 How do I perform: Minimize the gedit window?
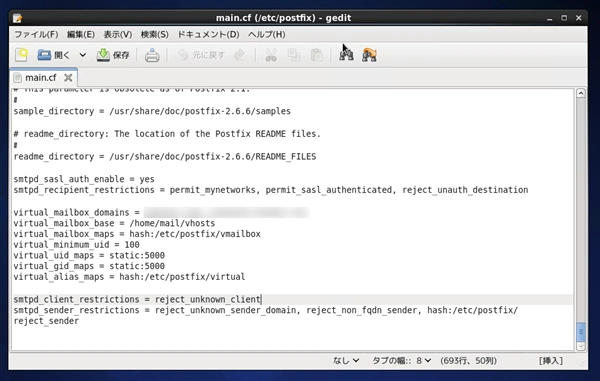(x=549, y=18)
